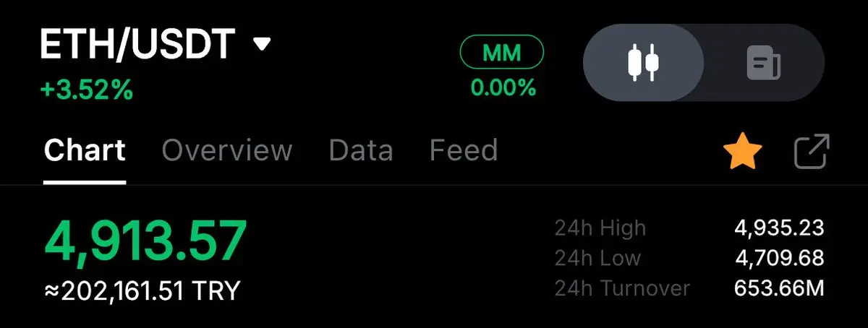The height and width of the screenshot is (328, 868).
Task: Select the 24h Turnover value 653.66M
Action: pos(779,288)
